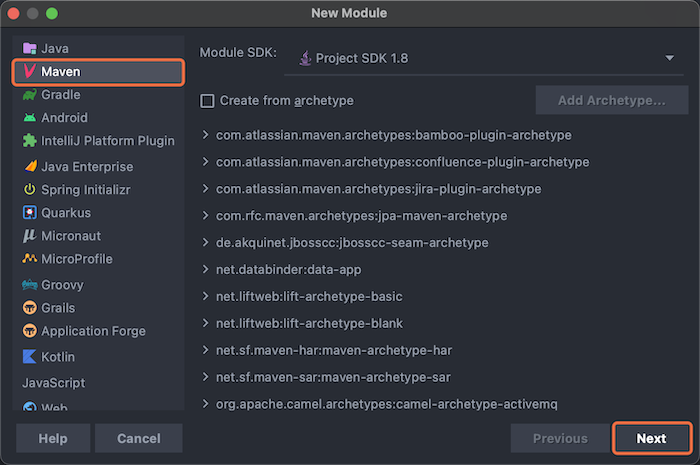Select Kotlin module type label
700x465 pixels.
pos(58,357)
